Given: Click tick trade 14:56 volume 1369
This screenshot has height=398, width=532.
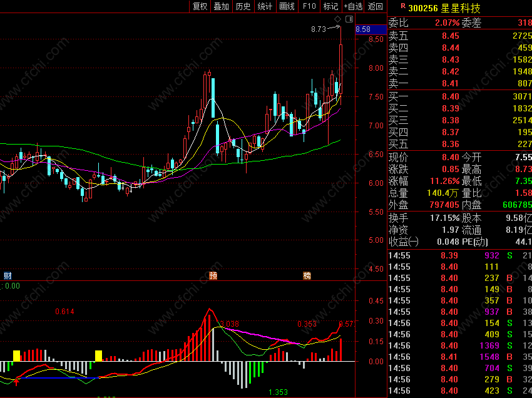Looking at the screenshot, I should pyautogui.click(x=489, y=346).
